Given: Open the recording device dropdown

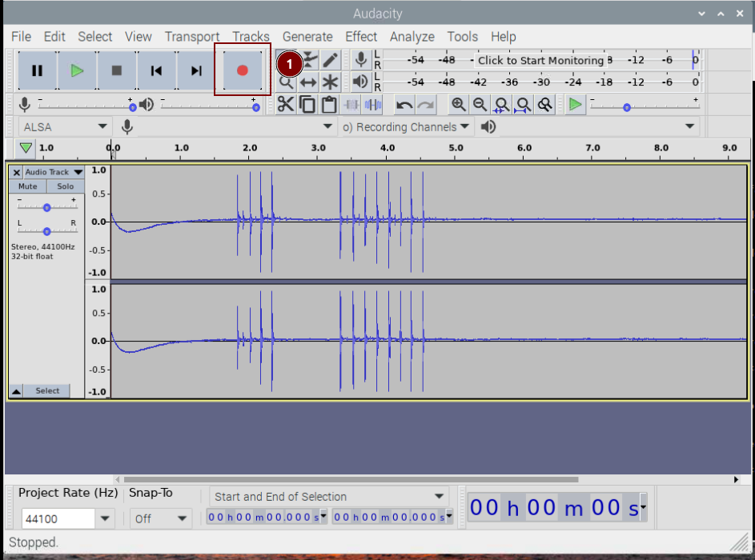Looking at the screenshot, I should click(x=327, y=126).
